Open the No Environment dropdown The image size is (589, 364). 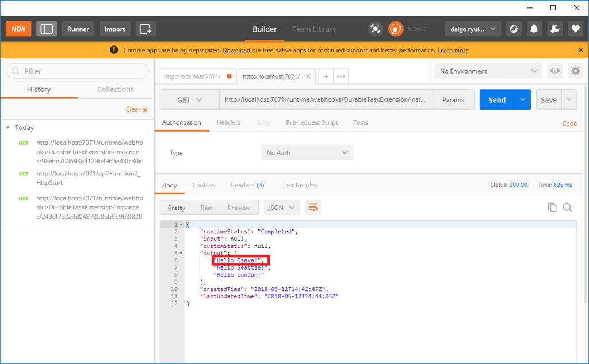(488, 71)
